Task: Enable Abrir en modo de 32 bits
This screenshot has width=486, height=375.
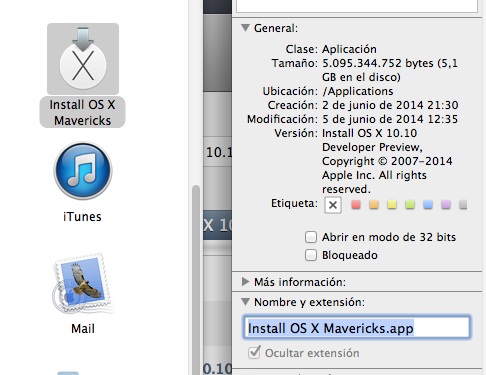Action: pos(311,237)
